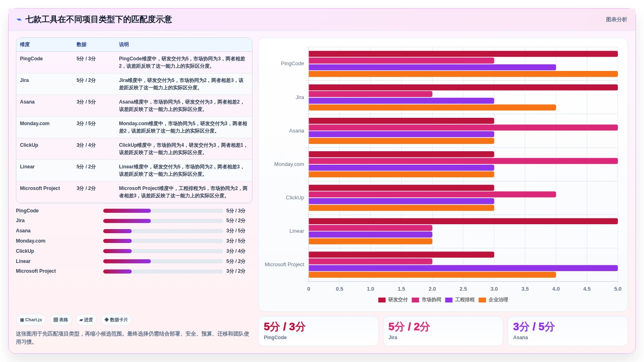Toggle 工程排程 legend swatch
Screen dimensions: 644x362
point(449,300)
